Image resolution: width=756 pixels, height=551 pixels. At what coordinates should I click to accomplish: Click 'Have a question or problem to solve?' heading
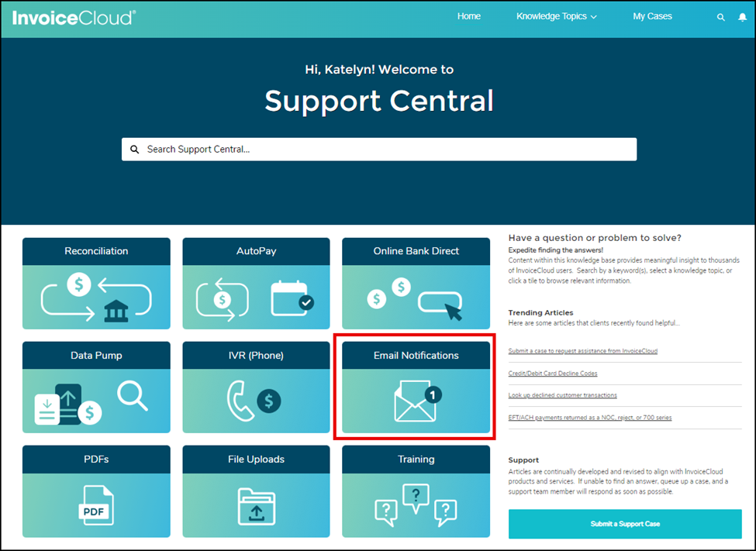coord(595,238)
